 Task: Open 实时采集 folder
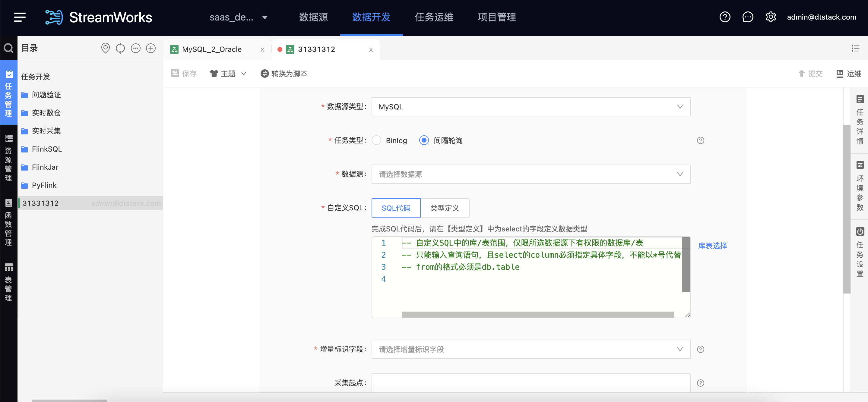[46, 131]
